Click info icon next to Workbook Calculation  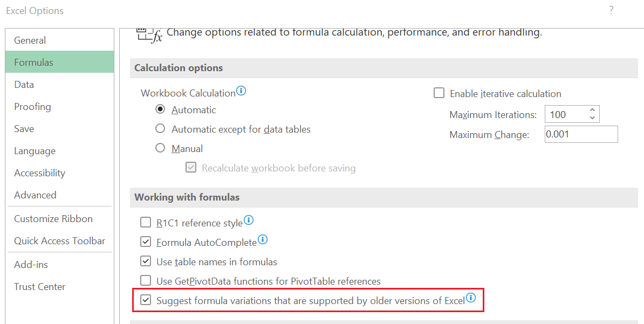[241, 91]
